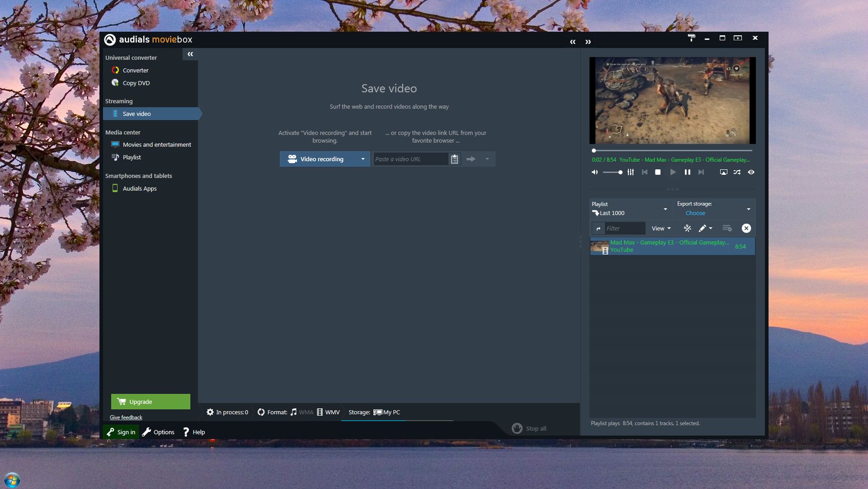The width and height of the screenshot is (868, 489).
Task: Click the video preview thumbnail in player
Action: tap(672, 100)
